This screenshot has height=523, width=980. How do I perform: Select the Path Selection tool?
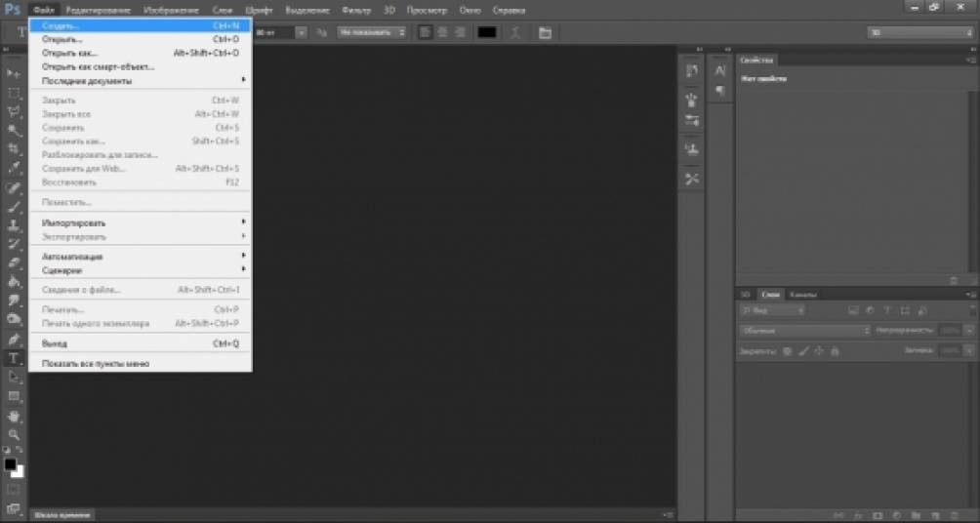pos(13,378)
